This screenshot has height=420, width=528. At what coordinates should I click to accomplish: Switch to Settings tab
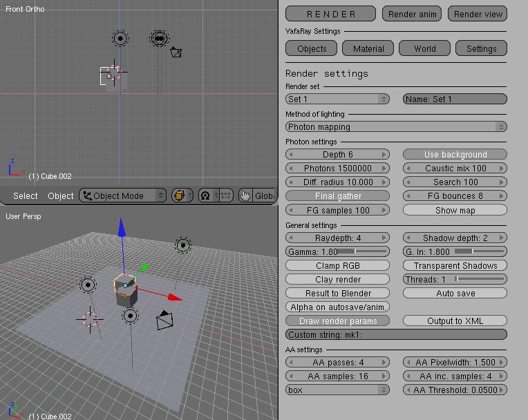click(x=481, y=48)
